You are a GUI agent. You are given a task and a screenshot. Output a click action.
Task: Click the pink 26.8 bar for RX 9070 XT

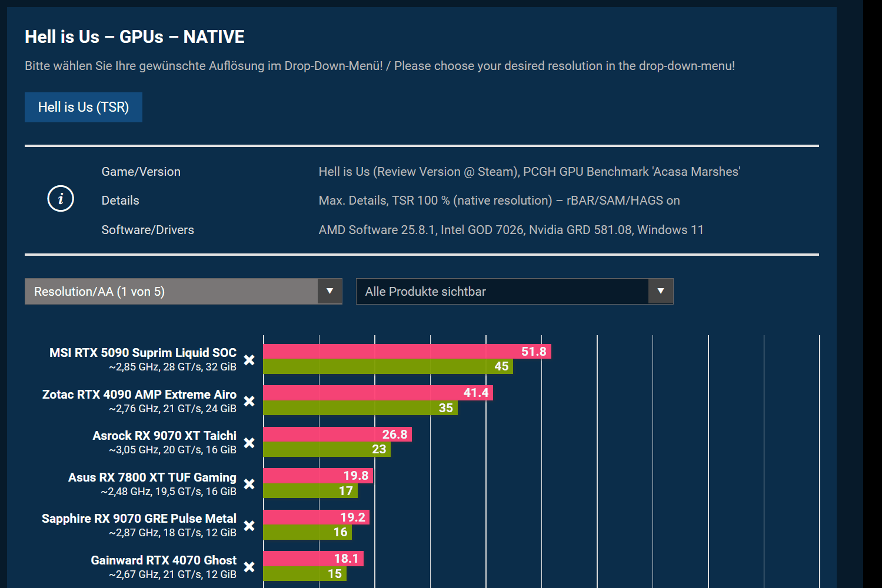tap(338, 435)
